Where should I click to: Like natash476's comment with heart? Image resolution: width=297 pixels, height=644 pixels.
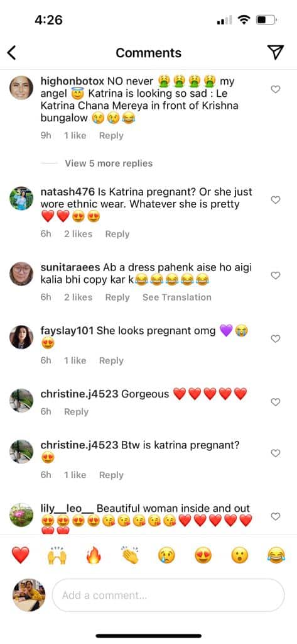276,199
